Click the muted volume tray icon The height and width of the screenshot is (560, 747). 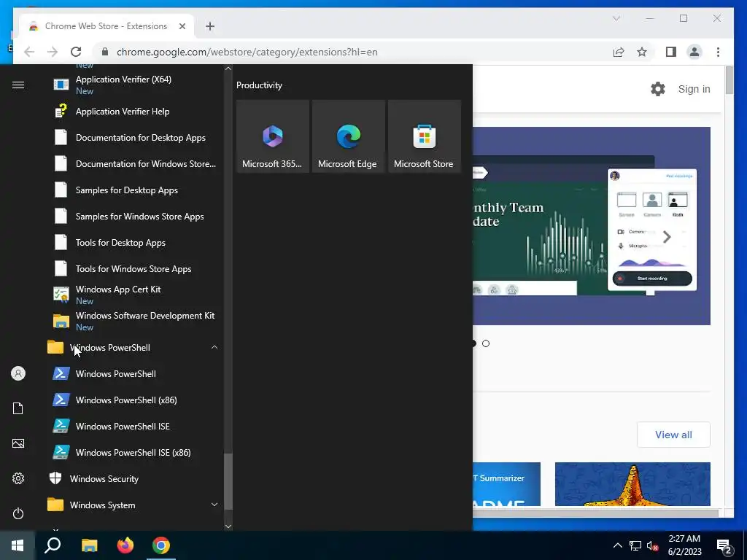(653, 545)
